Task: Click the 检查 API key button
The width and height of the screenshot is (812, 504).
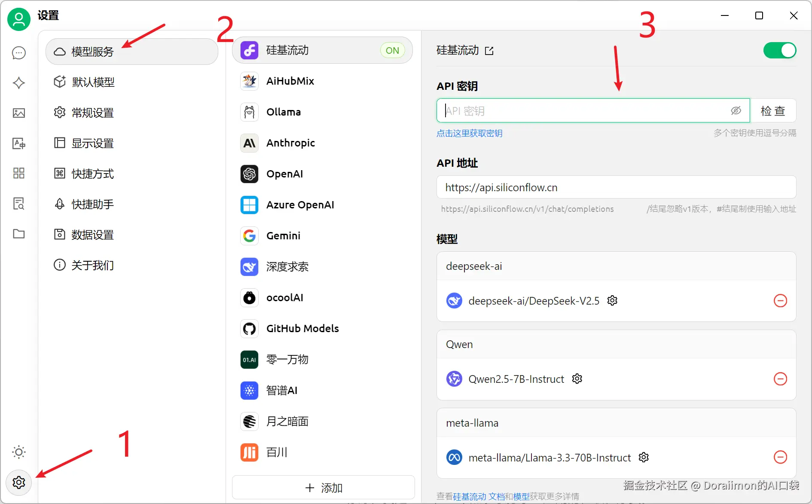Action: coord(773,111)
